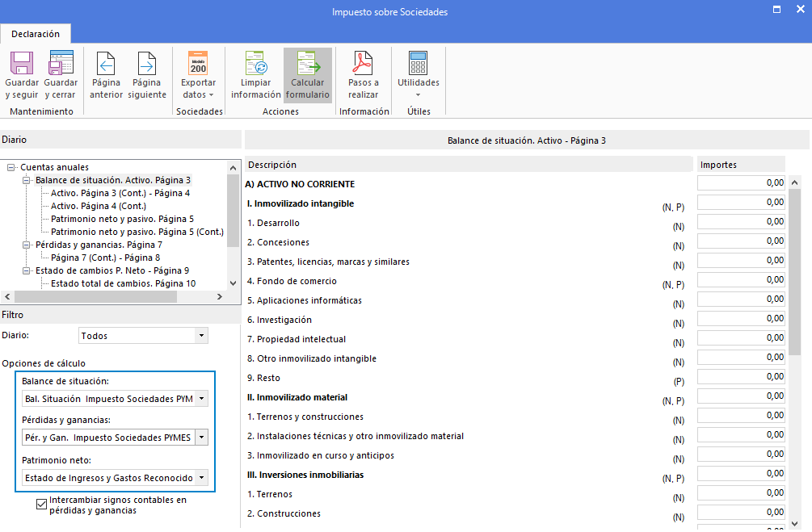Click tree scroll up arrow
The width and height of the screenshot is (812, 532).
[x=233, y=168]
